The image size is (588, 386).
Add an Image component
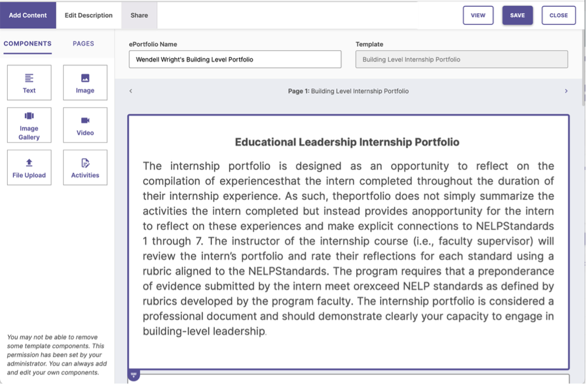click(85, 83)
